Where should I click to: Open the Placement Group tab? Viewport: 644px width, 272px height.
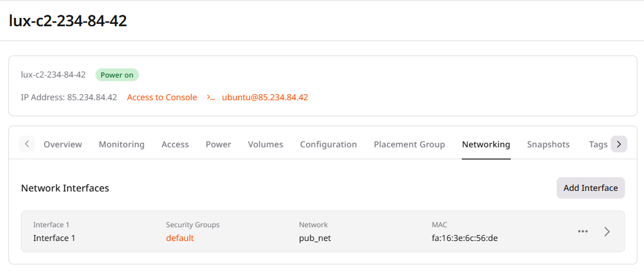(409, 144)
